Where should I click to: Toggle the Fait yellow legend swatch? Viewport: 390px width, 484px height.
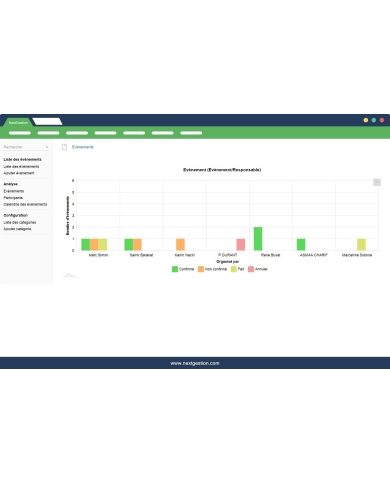[234, 269]
